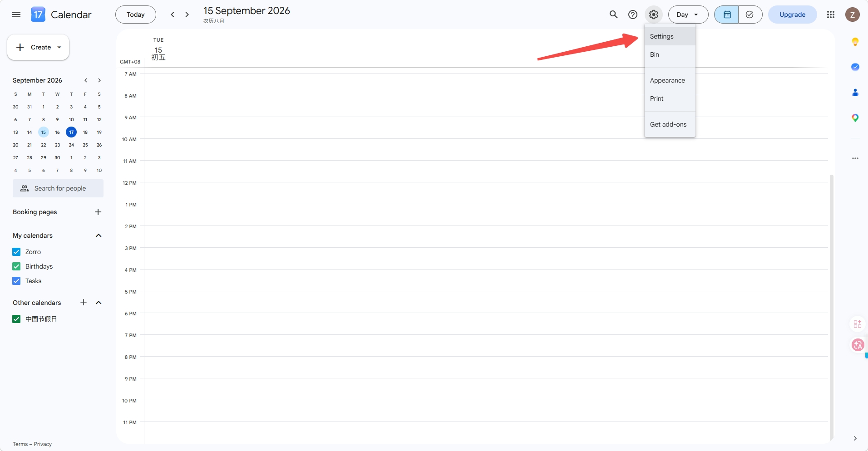Open the Google apps grid
This screenshot has height=451, width=868.
(x=831, y=15)
